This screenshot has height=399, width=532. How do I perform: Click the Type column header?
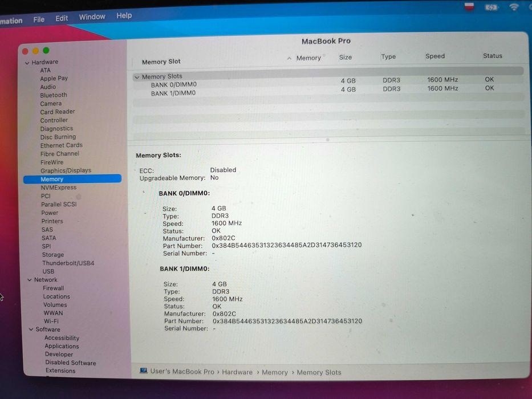pos(388,56)
